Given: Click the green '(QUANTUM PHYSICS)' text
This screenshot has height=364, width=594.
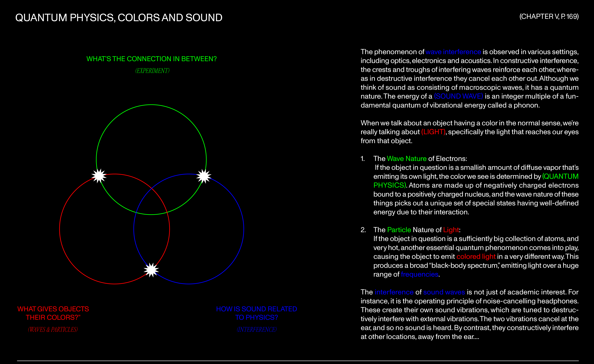Looking at the screenshot, I should (476, 181).
